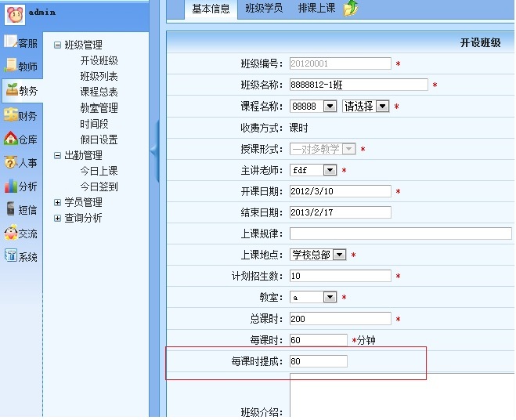Click the folder arrow icon beside 排课上课 tab
This screenshot has height=420, width=516.
tap(351, 8)
